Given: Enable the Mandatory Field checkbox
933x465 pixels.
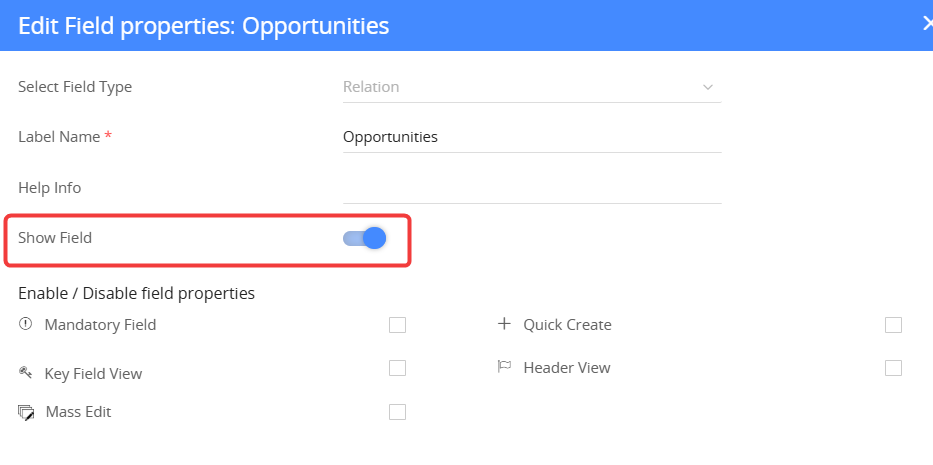Looking at the screenshot, I should click(397, 325).
